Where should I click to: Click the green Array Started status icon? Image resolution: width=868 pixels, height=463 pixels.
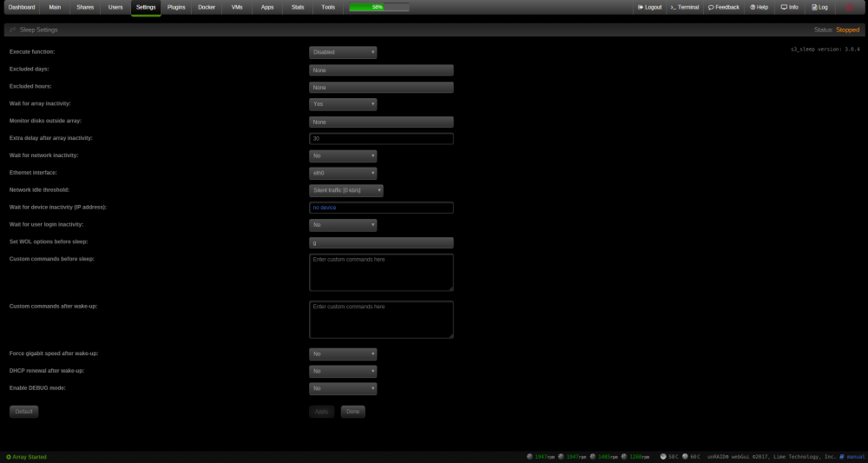pos(9,457)
